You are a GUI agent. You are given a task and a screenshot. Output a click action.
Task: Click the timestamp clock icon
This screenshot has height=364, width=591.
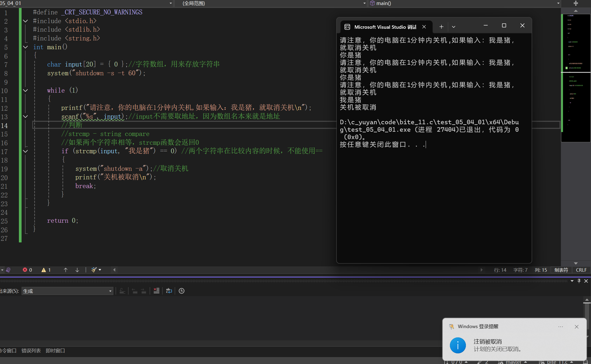click(182, 291)
